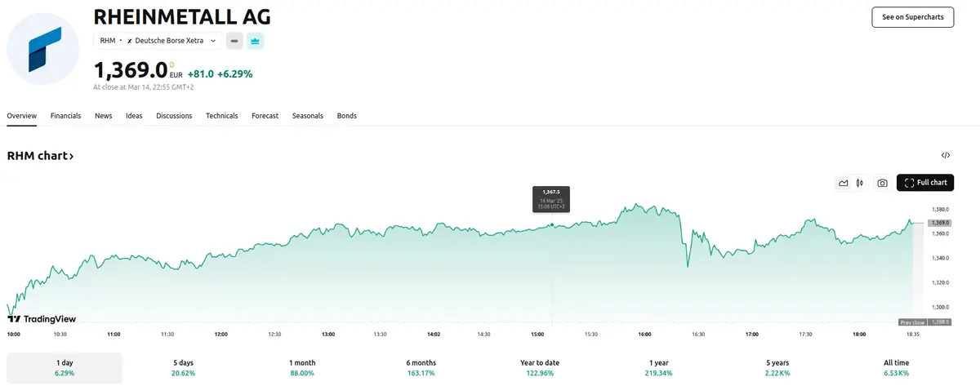
Task: Go to the News tab
Action: click(104, 116)
